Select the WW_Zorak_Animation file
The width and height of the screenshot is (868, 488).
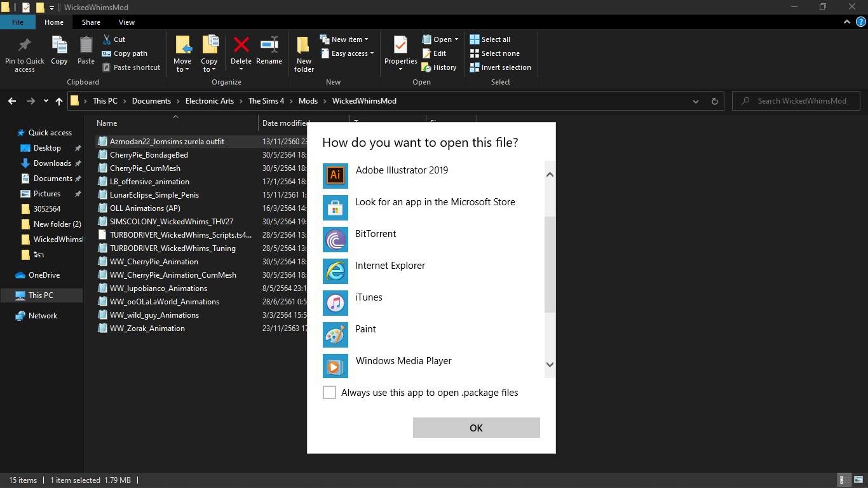(x=147, y=329)
